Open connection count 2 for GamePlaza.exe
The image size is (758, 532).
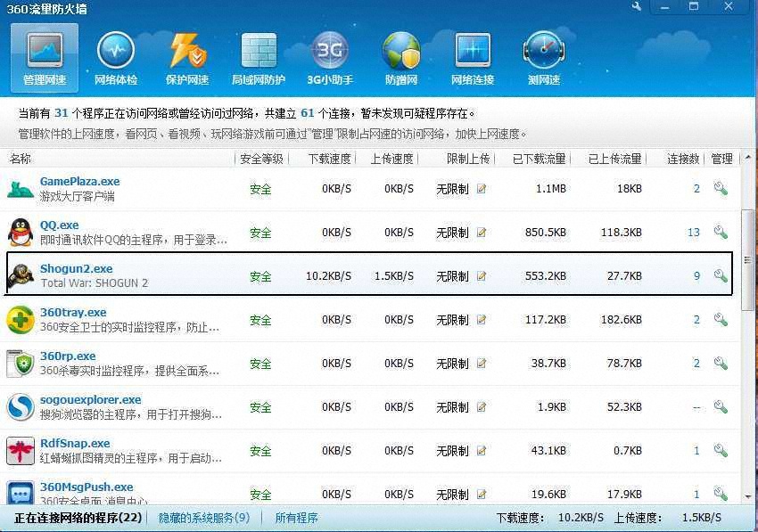[x=696, y=189]
